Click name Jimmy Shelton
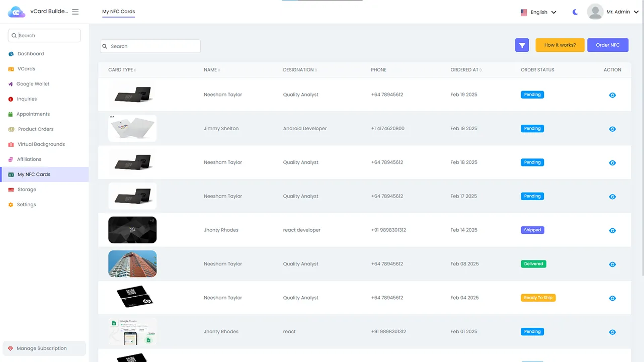The width and height of the screenshot is (644, 362). pos(221,128)
